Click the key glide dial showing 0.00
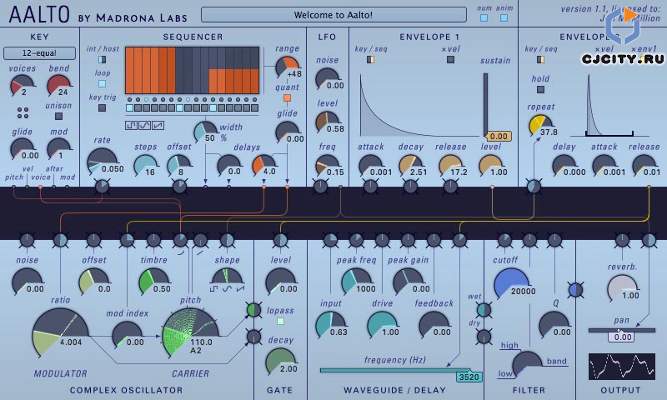667x400 pixels. coord(22,149)
